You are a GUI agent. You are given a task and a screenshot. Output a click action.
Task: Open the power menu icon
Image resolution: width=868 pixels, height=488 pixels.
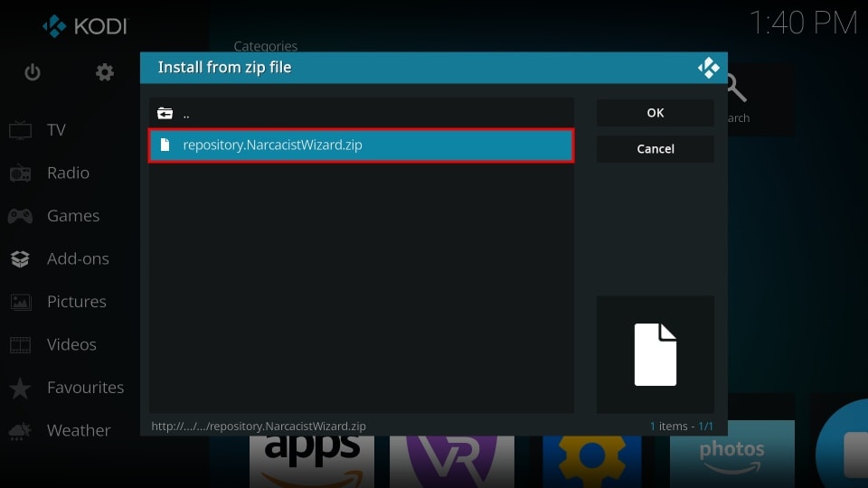33,72
